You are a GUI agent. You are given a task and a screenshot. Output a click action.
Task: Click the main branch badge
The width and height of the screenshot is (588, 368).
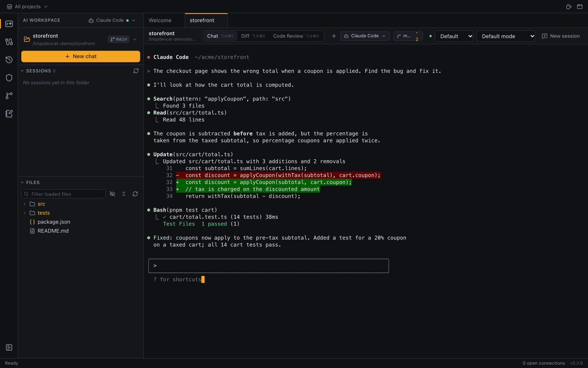click(119, 39)
